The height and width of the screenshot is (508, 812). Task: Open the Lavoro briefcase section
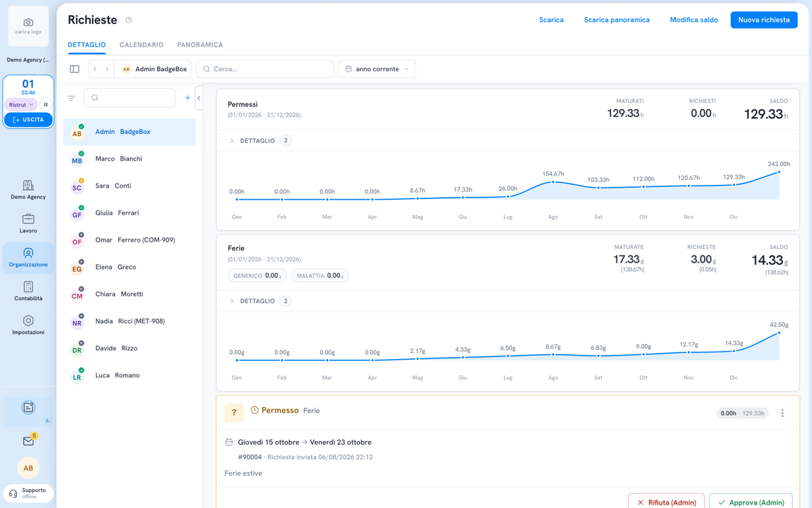tap(28, 224)
